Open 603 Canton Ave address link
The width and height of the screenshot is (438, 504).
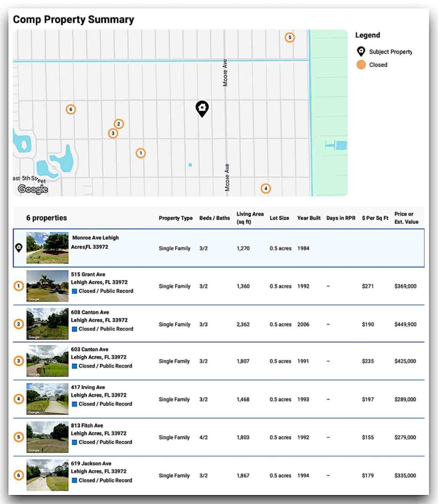click(x=89, y=349)
